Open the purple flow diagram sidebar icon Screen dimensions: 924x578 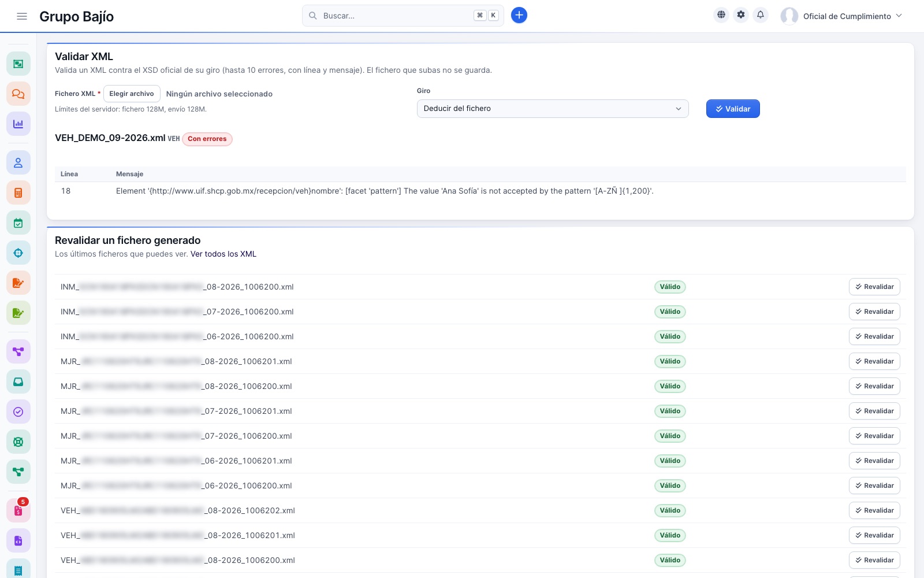[x=18, y=351]
